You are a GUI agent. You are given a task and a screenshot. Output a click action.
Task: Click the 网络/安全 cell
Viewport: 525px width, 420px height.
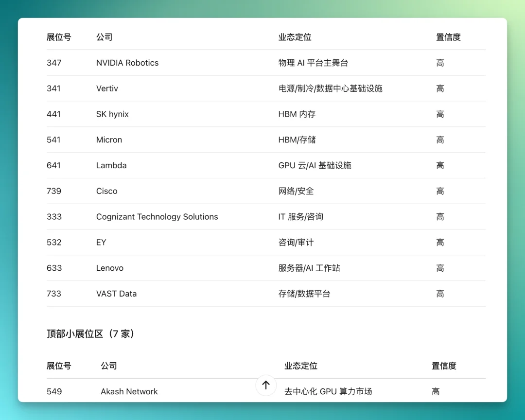296,191
